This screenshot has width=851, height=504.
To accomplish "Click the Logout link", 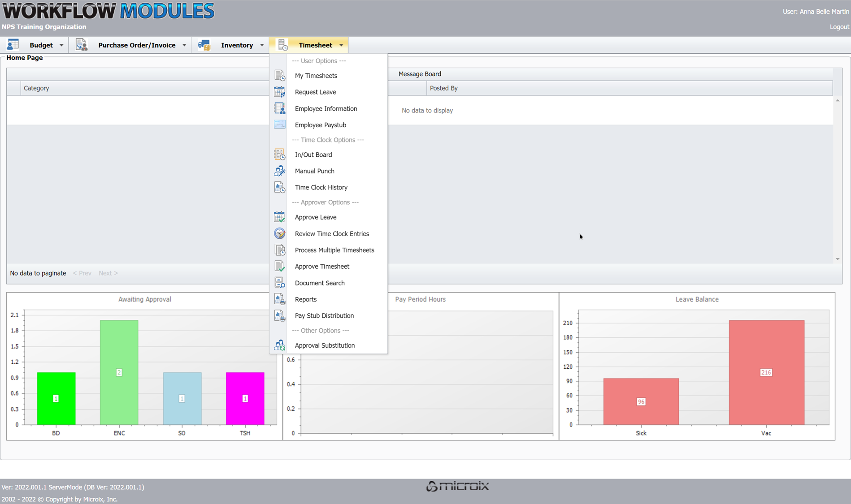I will click(839, 27).
